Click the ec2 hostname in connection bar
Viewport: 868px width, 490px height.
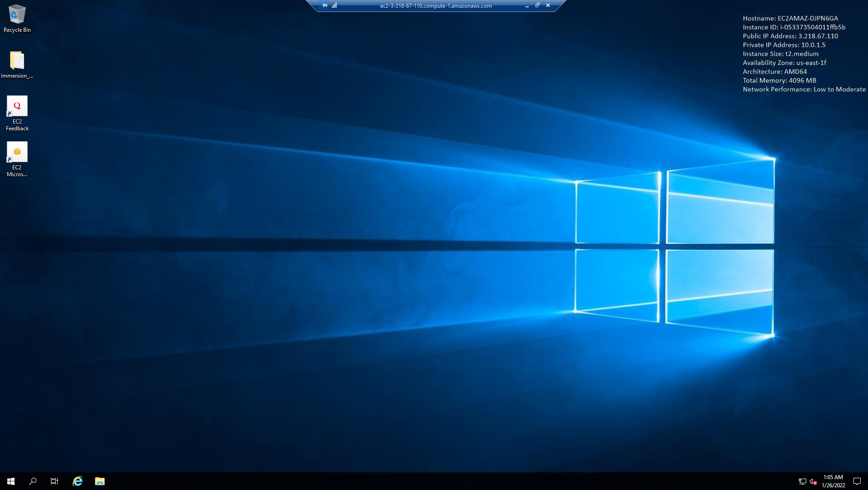coord(436,6)
